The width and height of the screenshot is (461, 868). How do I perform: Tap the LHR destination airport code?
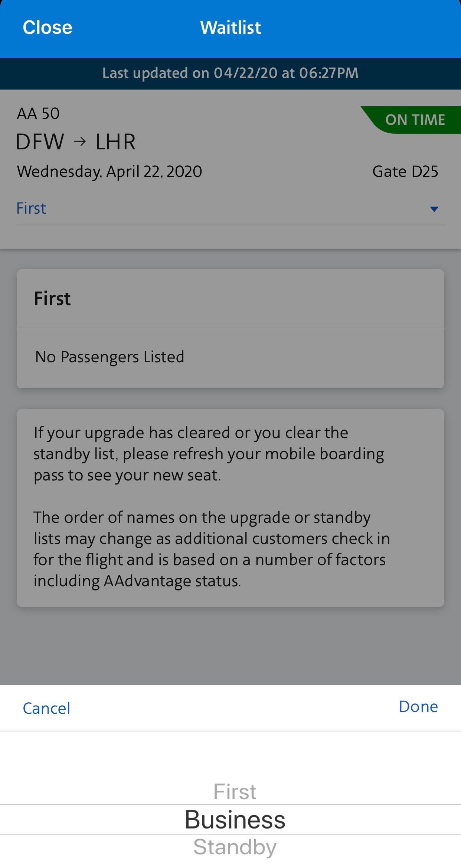pyautogui.click(x=115, y=142)
